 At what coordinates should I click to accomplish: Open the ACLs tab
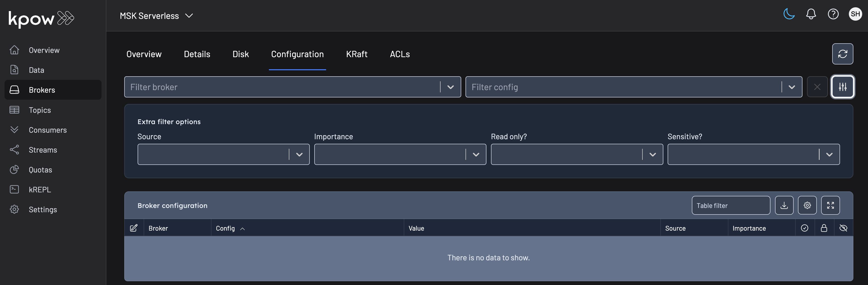400,54
